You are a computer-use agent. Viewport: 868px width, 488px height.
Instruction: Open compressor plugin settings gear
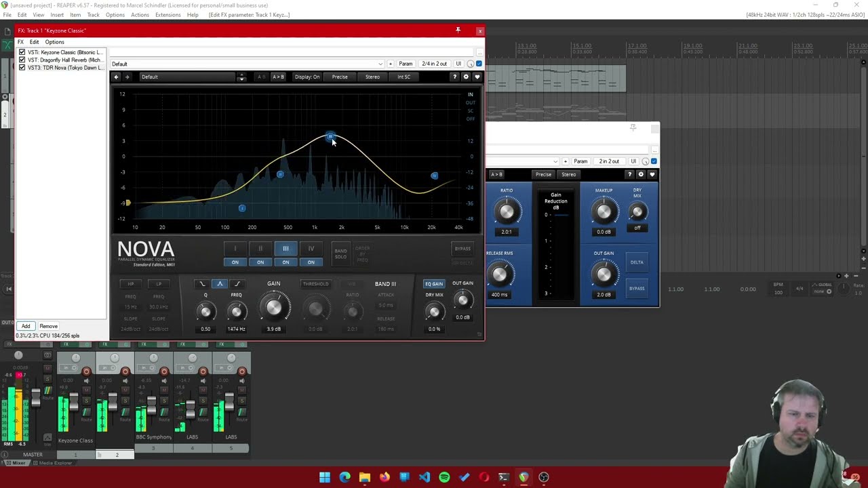[641, 174]
